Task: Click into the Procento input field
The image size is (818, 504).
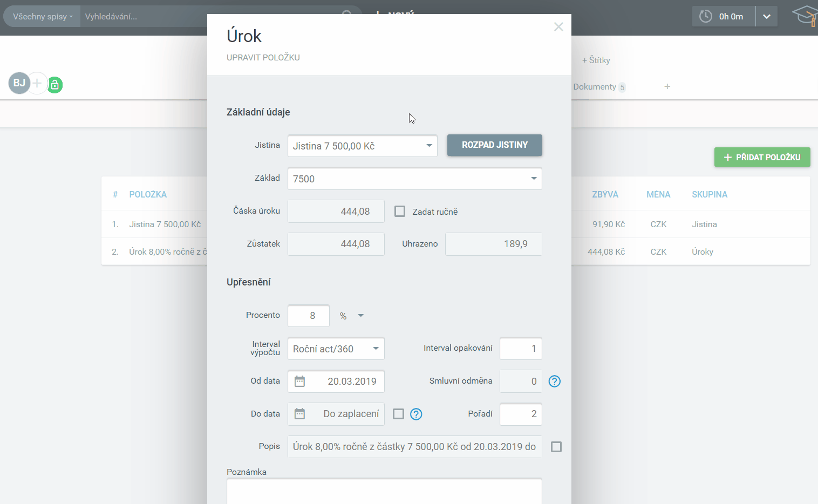Action: 309,316
